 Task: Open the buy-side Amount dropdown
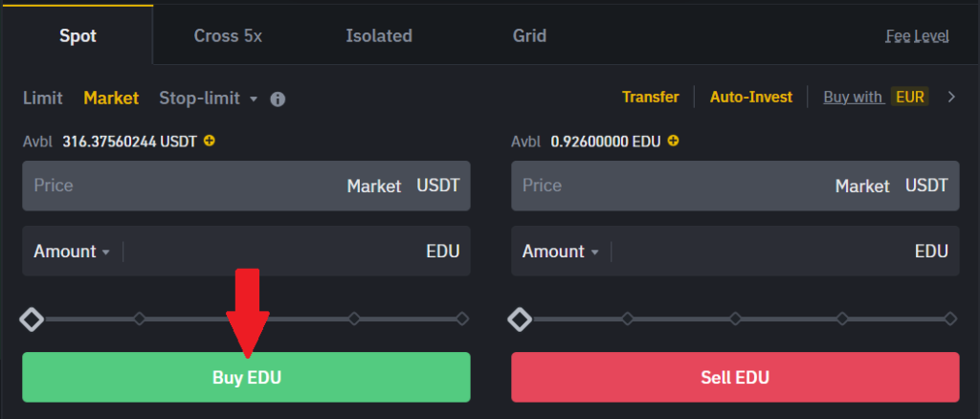click(x=72, y=251)
